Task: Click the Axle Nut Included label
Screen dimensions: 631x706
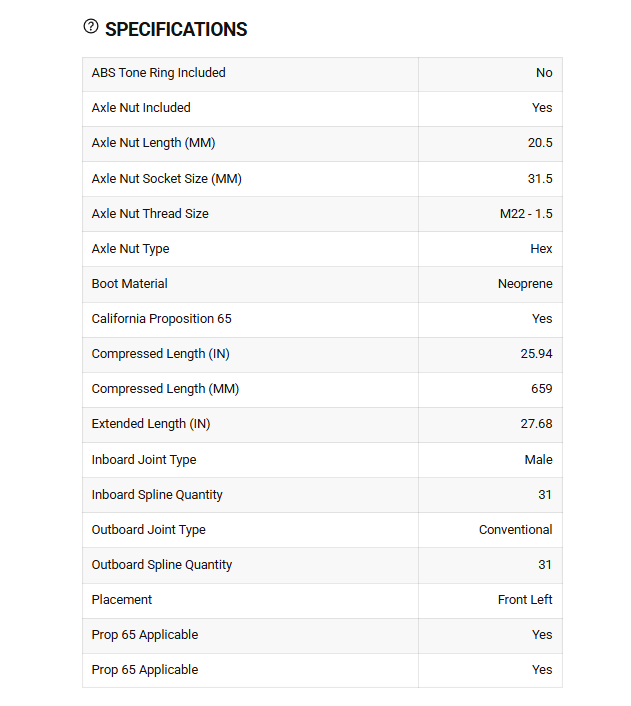Action: coord(141,108)
